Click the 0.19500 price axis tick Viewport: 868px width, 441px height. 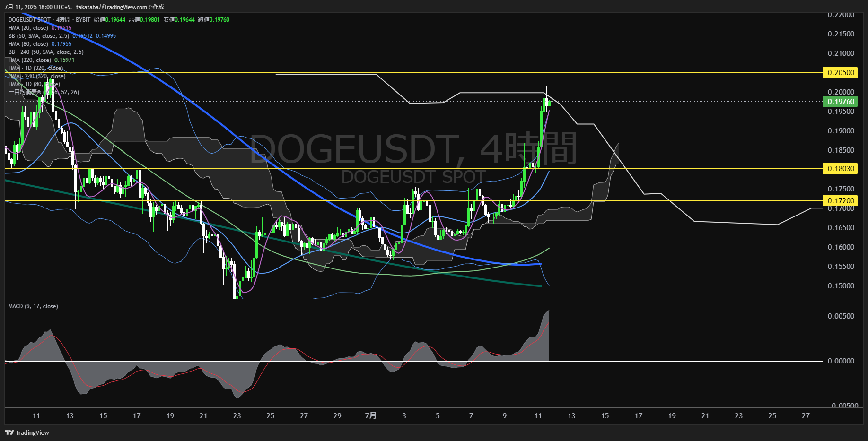pyautogui.click(x=841, y=112)
